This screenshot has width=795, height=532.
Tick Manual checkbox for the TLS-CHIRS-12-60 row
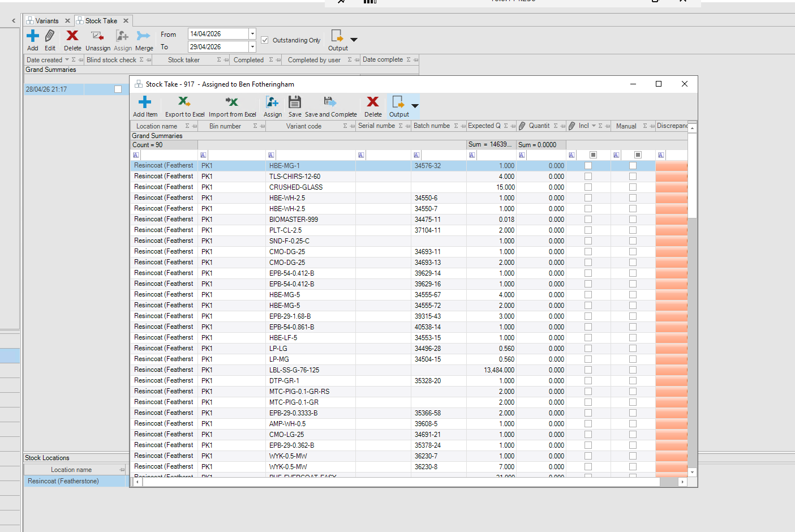coord(633,177)
